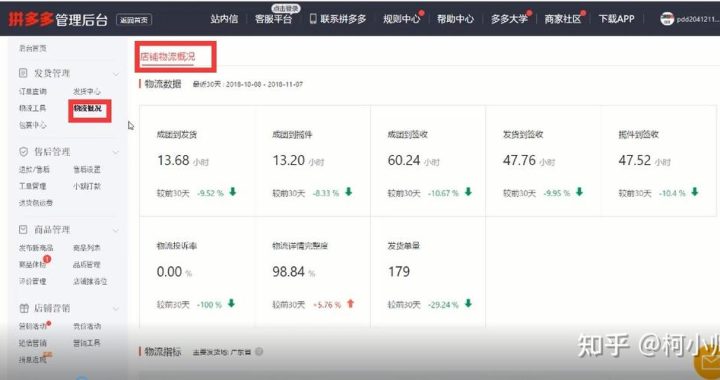The width and height of the screenshot is (720, 380).
Task: Click the 售后管理 shield icon
Action: coord(23,151)
